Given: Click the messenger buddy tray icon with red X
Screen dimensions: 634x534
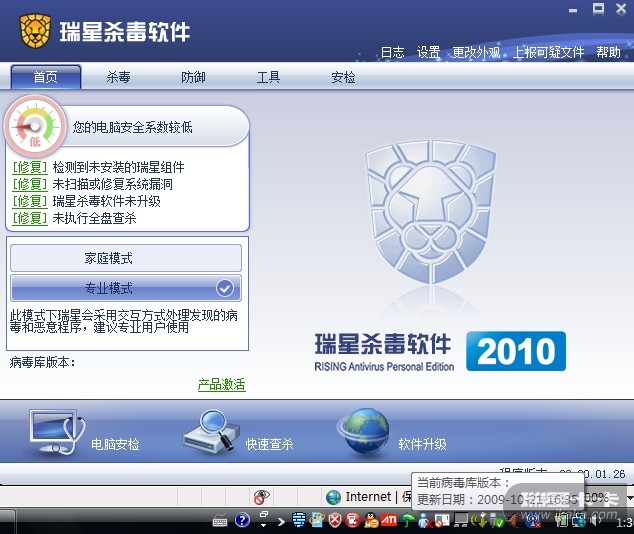Looking at the screenshot, I should 425,521.
